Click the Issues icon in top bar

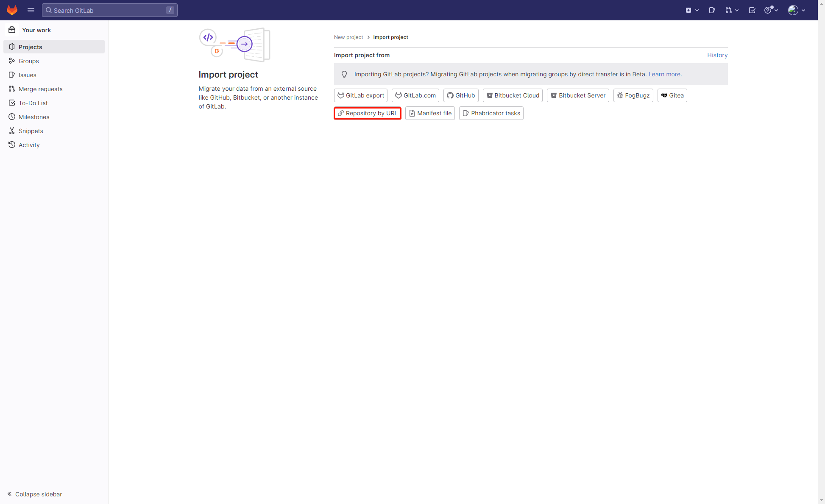(712, 10)
